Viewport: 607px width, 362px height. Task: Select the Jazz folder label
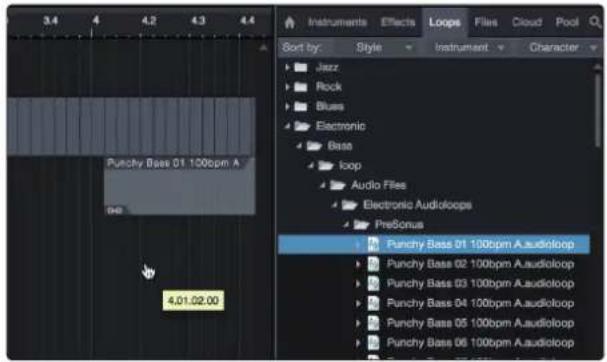[x=327, y=67]
